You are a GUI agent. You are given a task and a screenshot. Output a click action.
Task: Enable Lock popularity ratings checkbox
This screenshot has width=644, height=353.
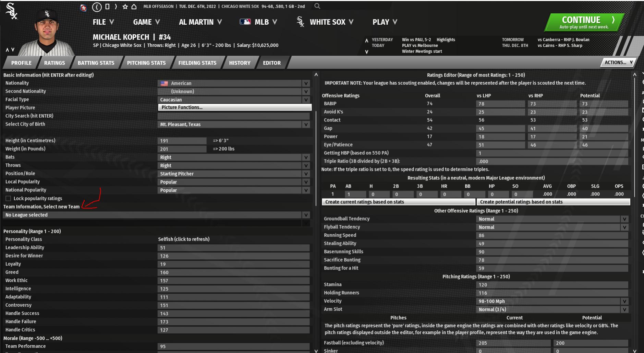click(x=8, y=199)
